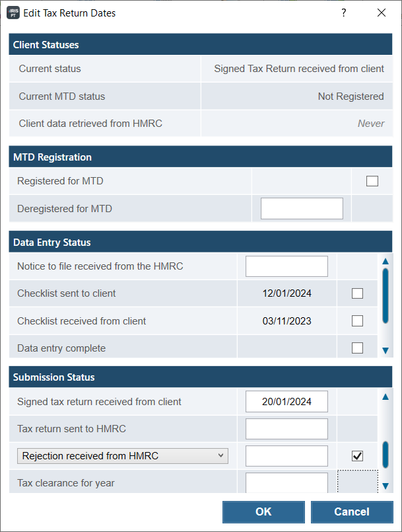Dismiss the dialog with the Cancel button
The height and width of the screenshot is (532, 402).
point(352,512)
